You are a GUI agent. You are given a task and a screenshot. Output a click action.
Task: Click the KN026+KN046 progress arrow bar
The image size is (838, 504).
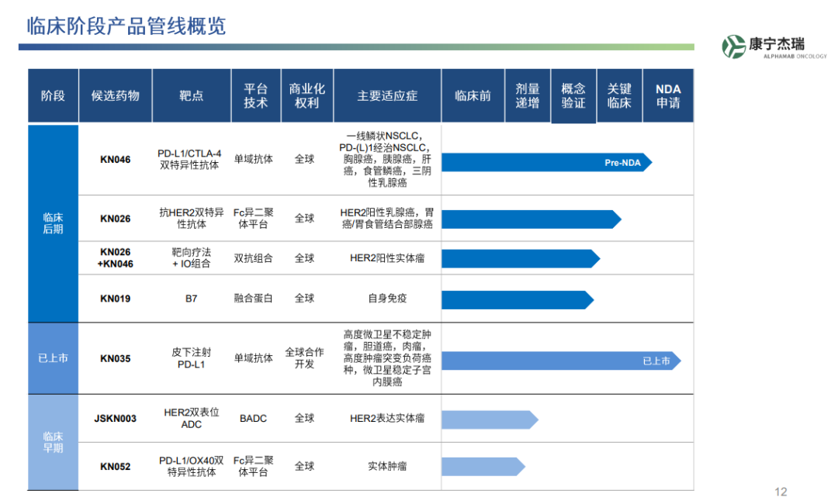pyautogui.click(x=521, y=258)
